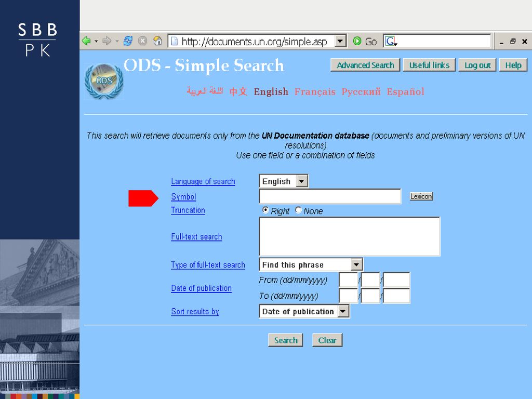
Task: Open the Forward button history arrow
Action: (117, 42)
